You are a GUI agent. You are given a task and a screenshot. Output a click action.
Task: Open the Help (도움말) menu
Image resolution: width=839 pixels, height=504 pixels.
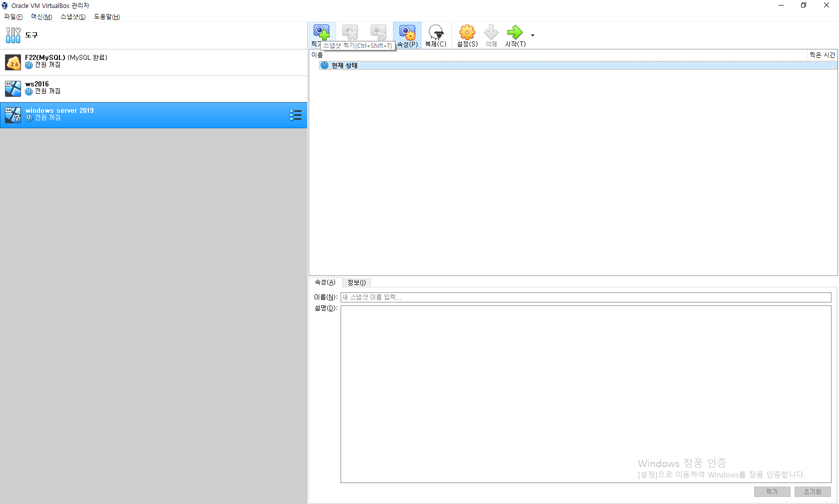tap(107, 16)
